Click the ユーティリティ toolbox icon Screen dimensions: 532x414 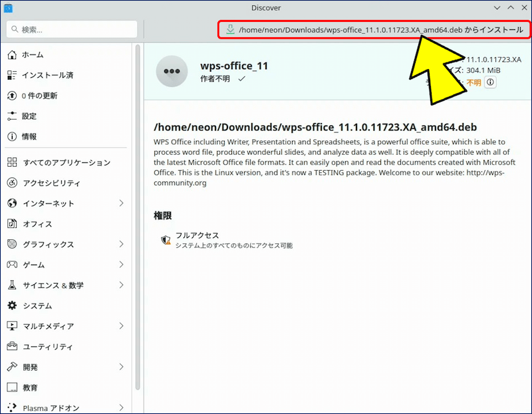(x=12, y=347)
